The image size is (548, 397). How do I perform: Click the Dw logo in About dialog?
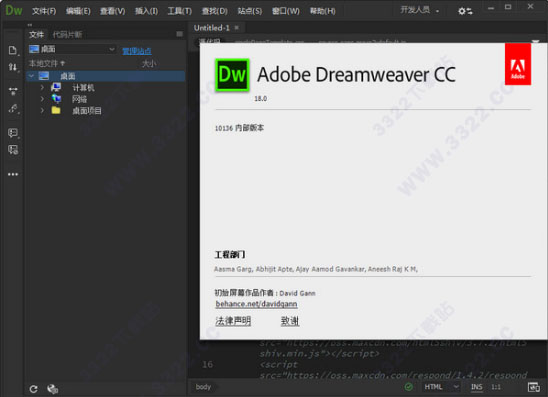[x=232, y=75]
